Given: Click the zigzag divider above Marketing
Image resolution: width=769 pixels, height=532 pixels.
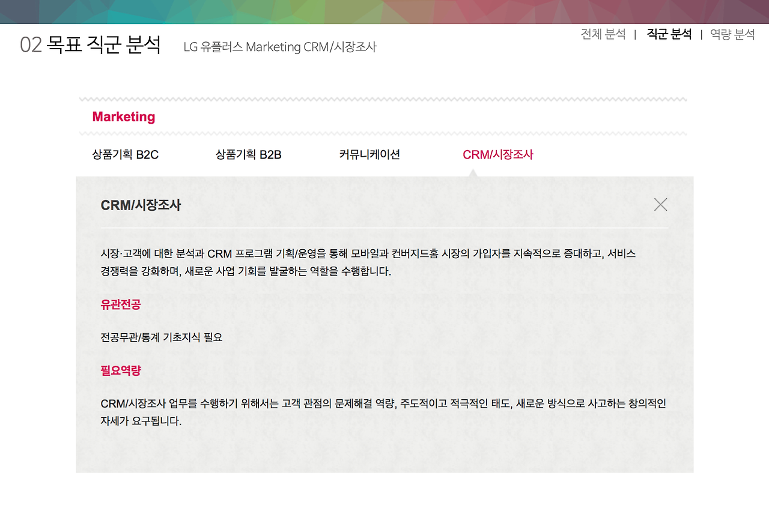Looking at the screenshot, I should click(x=384, y=99).
